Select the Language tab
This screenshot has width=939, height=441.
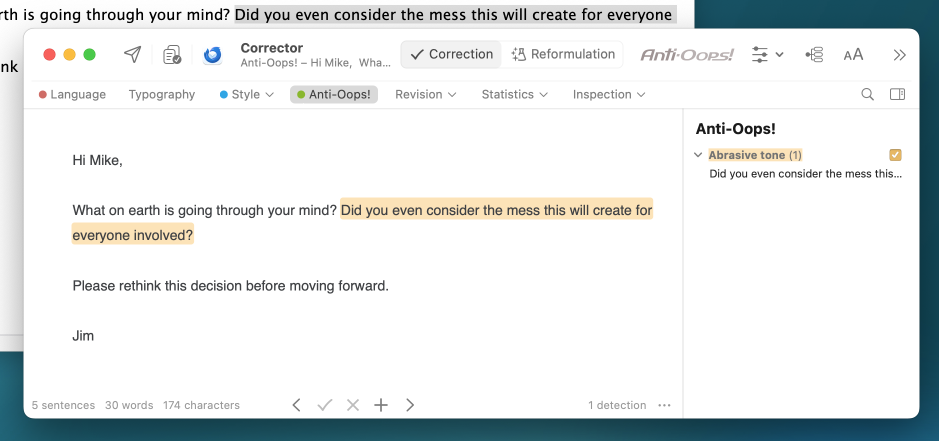click(x=72, y=94)
